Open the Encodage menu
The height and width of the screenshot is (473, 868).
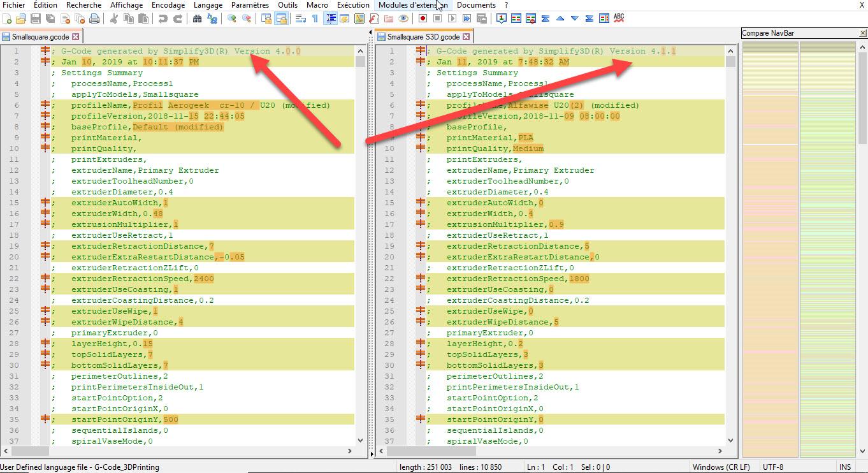click(x=168, y=5)
